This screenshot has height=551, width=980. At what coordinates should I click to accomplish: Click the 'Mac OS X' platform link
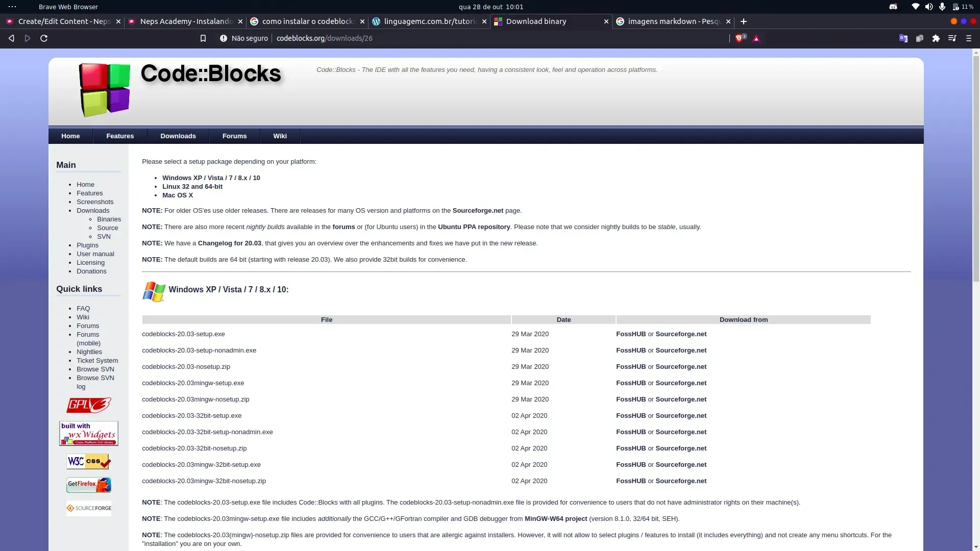[178, 195]
